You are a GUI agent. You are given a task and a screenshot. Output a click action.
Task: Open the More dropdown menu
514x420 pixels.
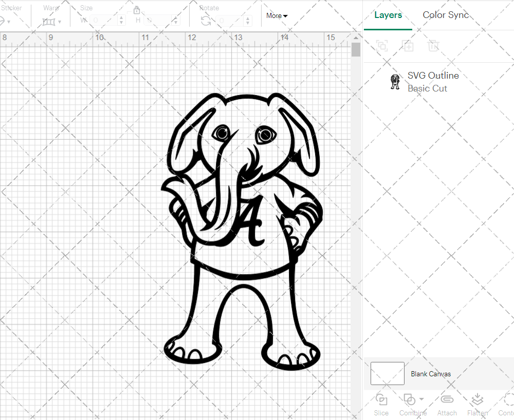pos(277,15)
